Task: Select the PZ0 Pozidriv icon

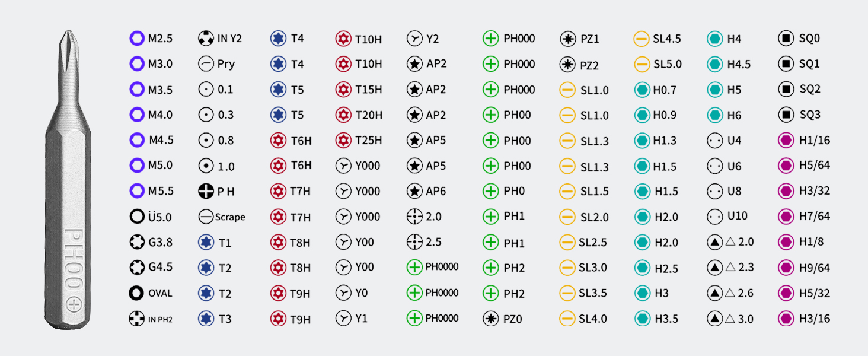Action: coord(490,319)
